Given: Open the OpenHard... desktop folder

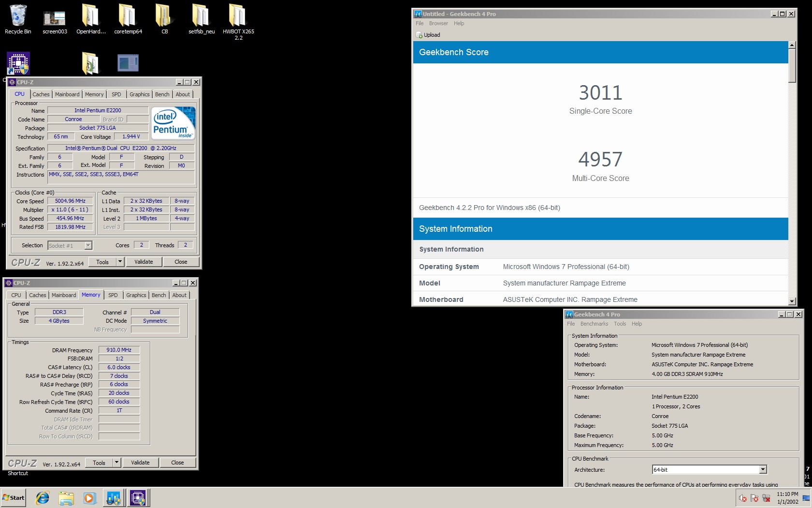Looking at the screenshot, I should click(91, 19).
